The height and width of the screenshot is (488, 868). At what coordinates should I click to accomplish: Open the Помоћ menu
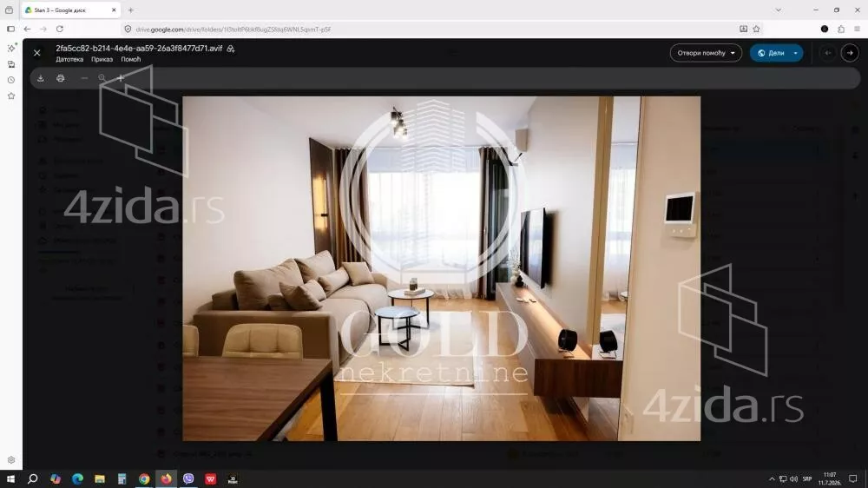click(x=131, y=59)
